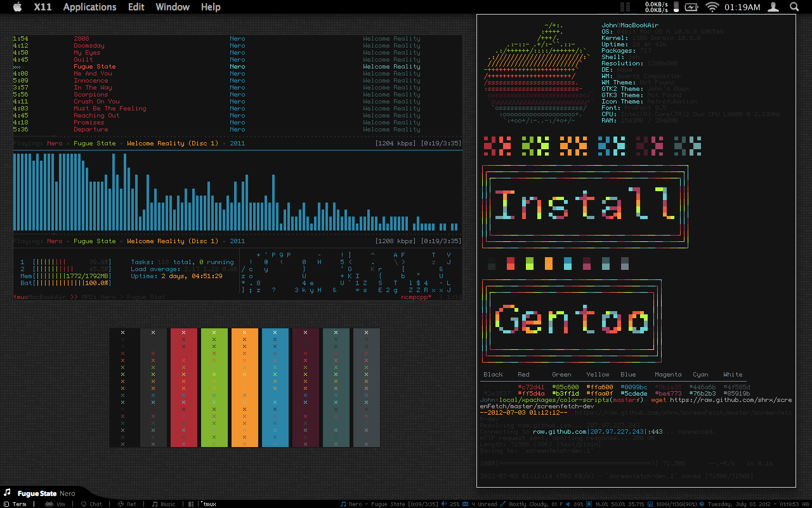Open the Help menu
The image size is (812, 508).
211,7
